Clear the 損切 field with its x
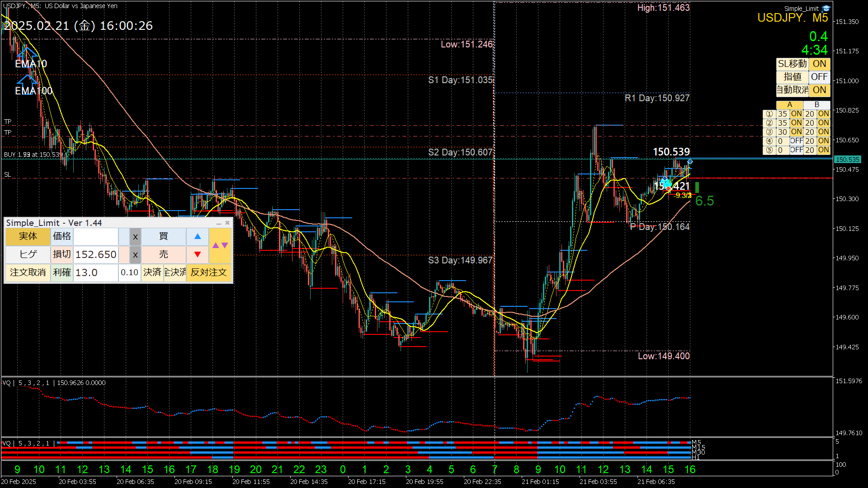This screenshot has height=488, width=868. point(135,254)
